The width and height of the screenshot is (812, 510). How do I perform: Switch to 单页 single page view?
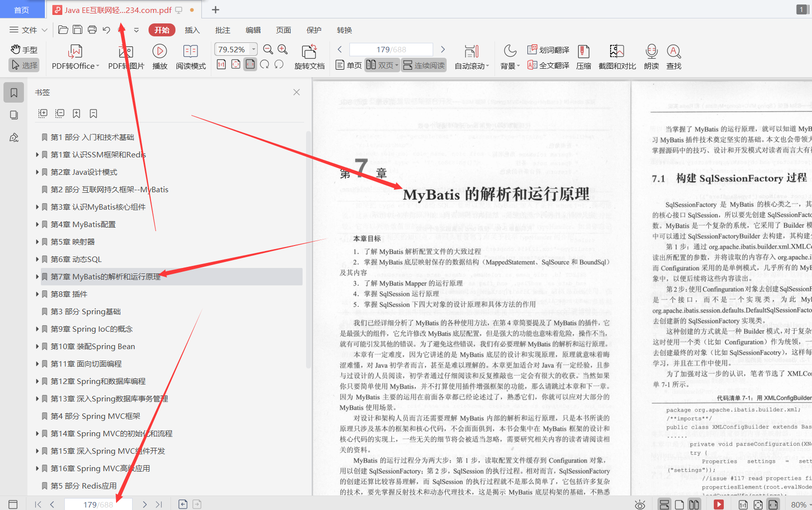(348, 65)
